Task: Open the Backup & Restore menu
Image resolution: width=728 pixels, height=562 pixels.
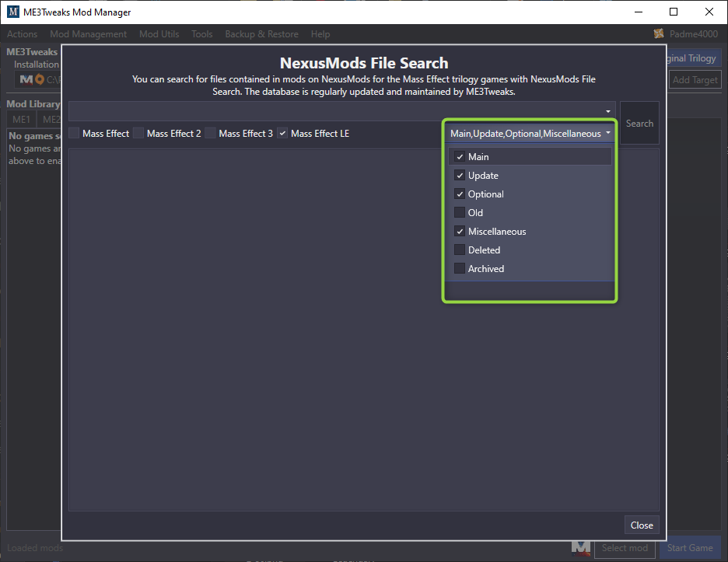Action: tap(262, 34)
